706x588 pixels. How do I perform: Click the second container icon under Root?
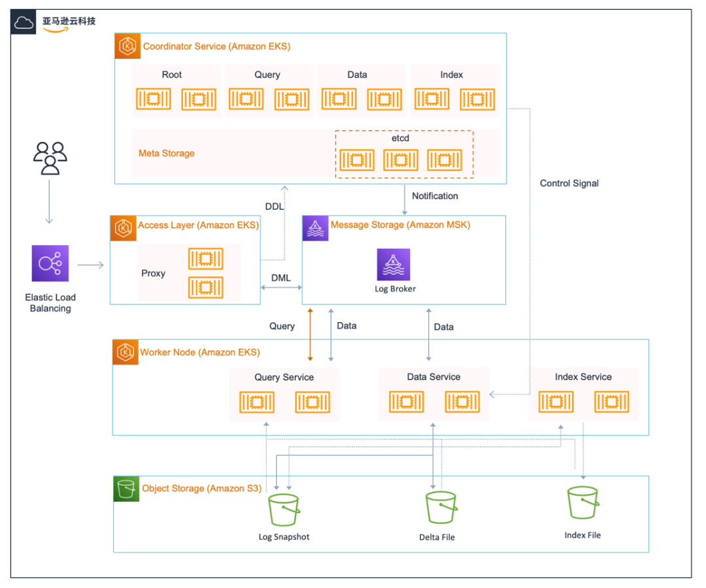tap(199, 99)
